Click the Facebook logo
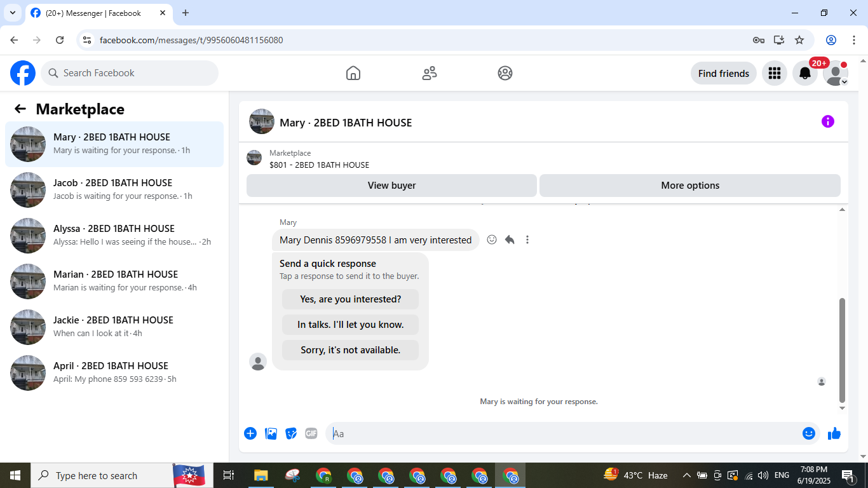The image size is (868, 488). pyautogui.click(x=23, y=73)
